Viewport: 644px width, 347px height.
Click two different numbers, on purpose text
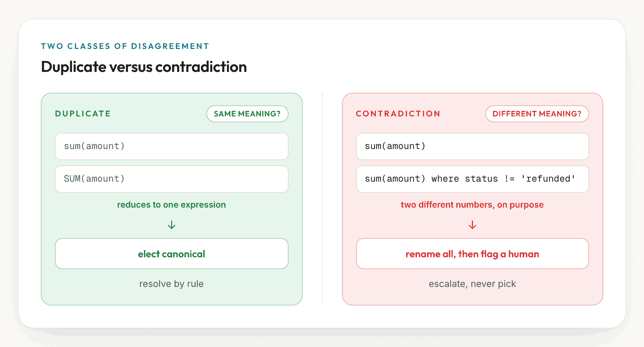point(472,205)
